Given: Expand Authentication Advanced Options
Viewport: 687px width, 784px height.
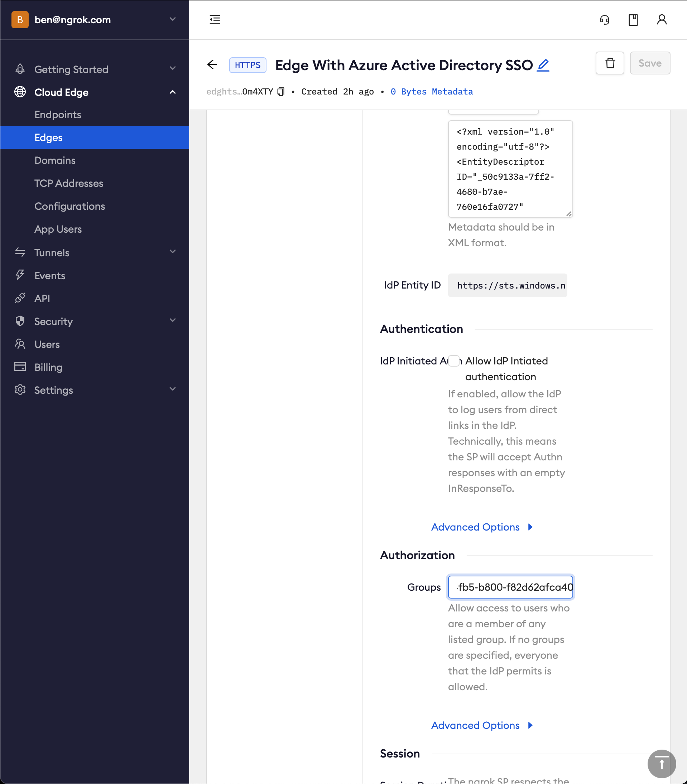Looking at the screenshot, I should (482, 527).
